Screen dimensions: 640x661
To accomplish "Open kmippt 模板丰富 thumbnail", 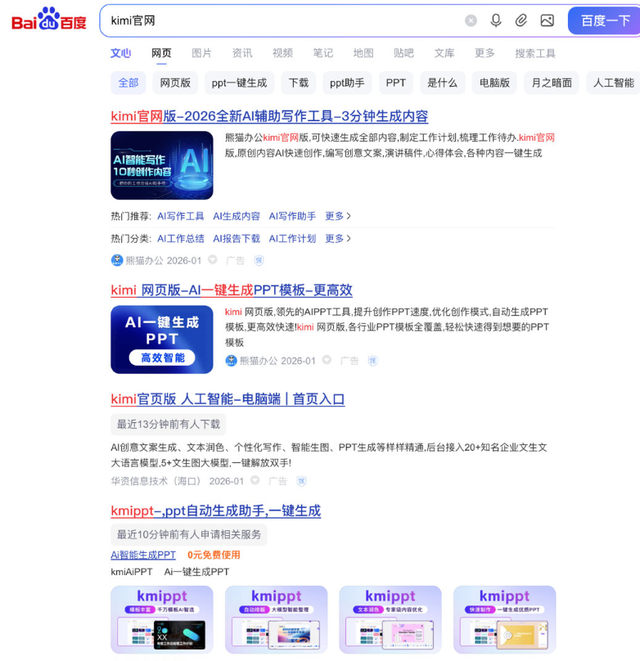I will pyautogui.click(x=162, y=620).
